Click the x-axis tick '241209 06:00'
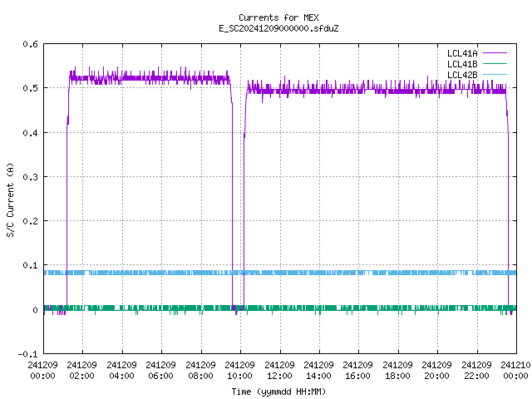Viewport: 532px width, 399px height. pyautogui.click(x=160, y=371)
